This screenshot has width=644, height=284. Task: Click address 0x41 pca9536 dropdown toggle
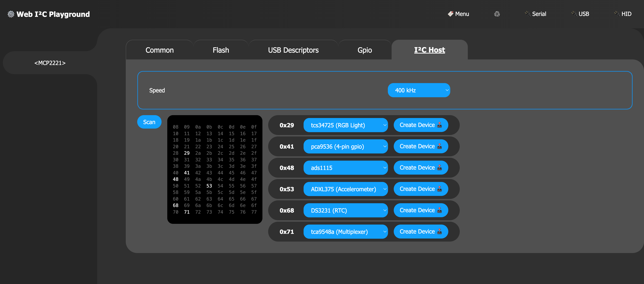tap(382, 147)
